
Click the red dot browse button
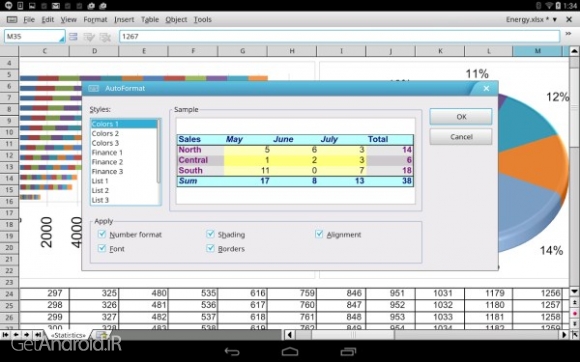[574, 314]
